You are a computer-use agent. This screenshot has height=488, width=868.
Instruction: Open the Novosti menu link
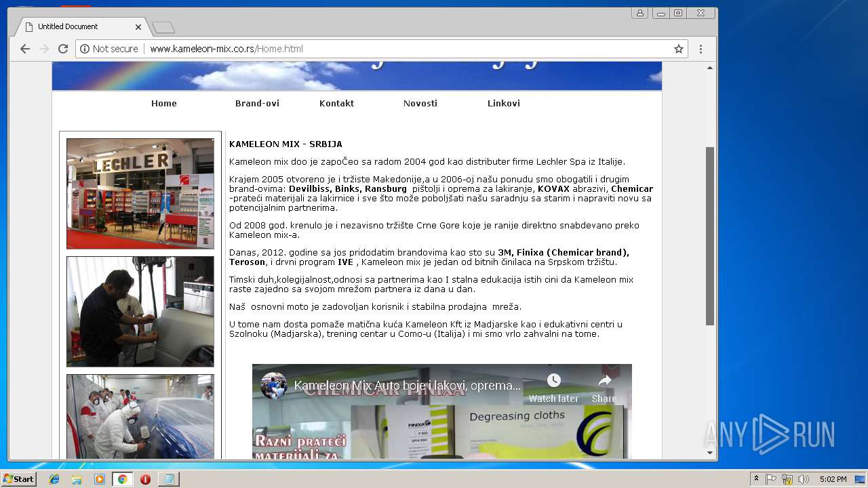click(420, 104)
